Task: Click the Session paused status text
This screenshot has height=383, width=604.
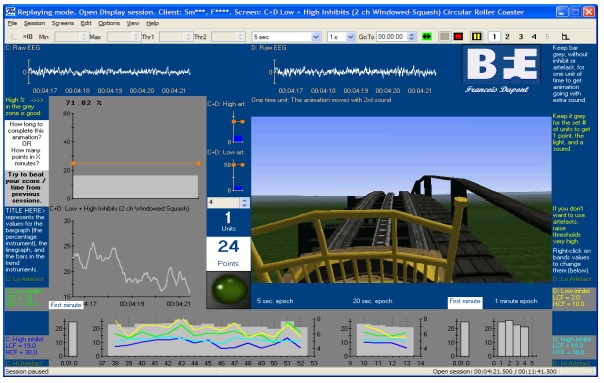Action: [x=27, y=372]
